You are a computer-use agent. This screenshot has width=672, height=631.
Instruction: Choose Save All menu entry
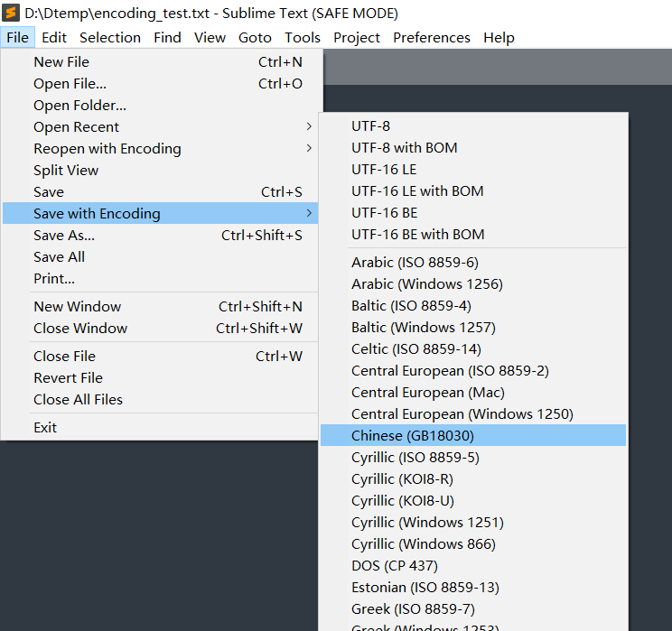coord(160,257)
